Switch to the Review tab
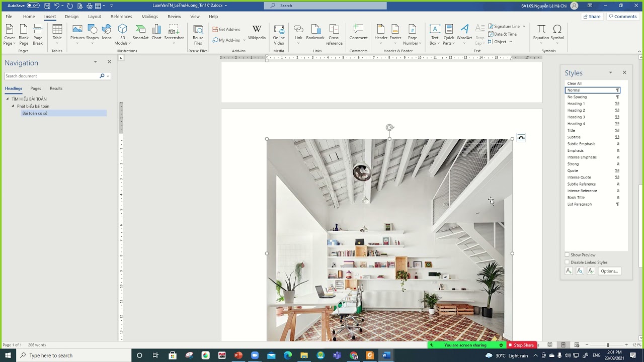Screen dimensions: 644x362 click(175, 17)
